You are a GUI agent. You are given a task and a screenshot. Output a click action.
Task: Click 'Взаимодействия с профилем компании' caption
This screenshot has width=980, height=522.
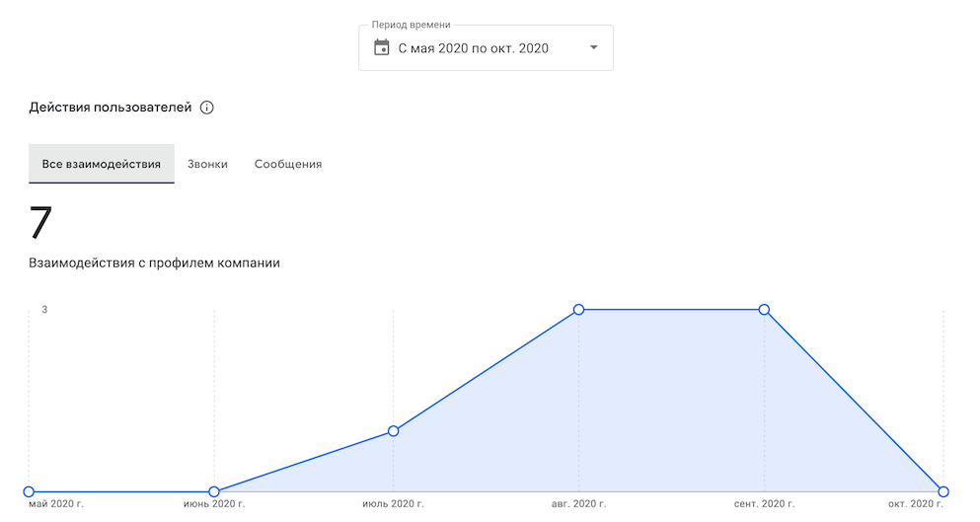154,263
